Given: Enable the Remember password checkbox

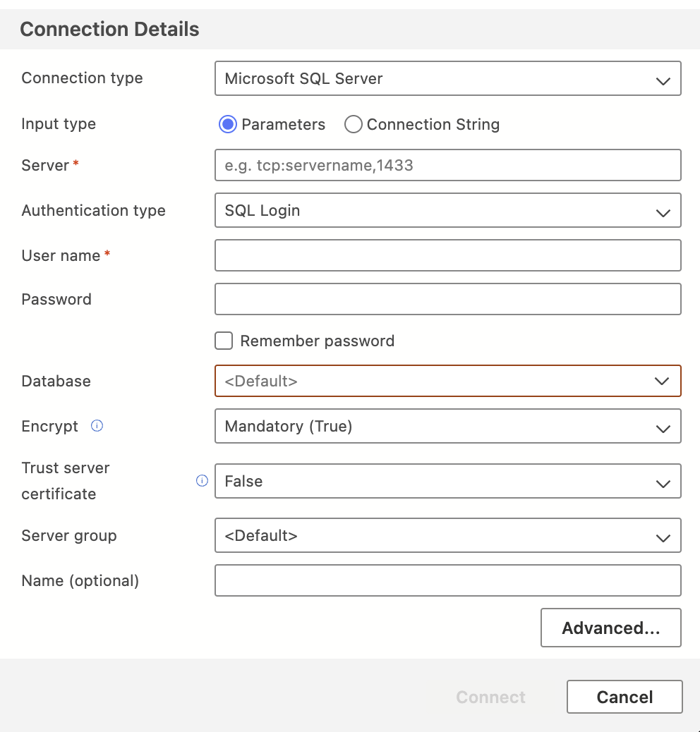Looking at the screenshot, I should (224, 341).
